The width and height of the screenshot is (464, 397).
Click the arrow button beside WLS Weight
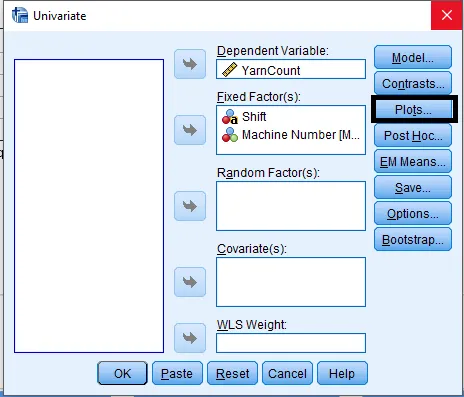(x=190, y=338)
